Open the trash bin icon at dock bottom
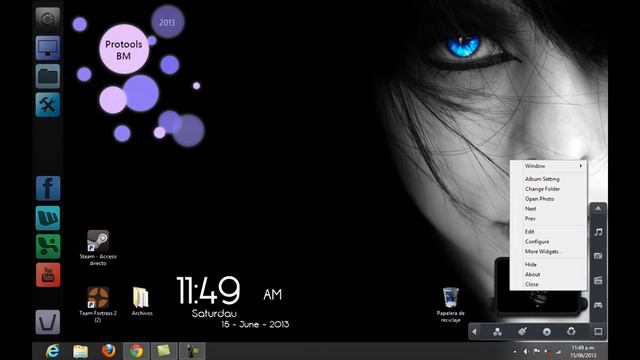 click(x=47, y=322)
